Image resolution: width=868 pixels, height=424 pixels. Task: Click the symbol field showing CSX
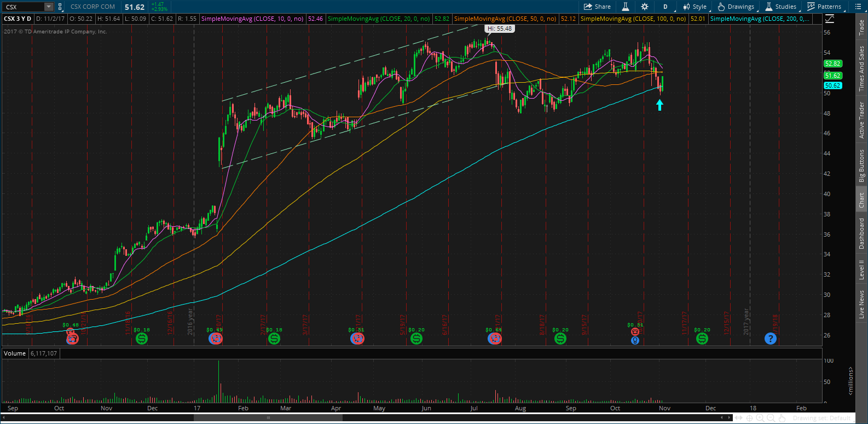[x=23, y=7]
